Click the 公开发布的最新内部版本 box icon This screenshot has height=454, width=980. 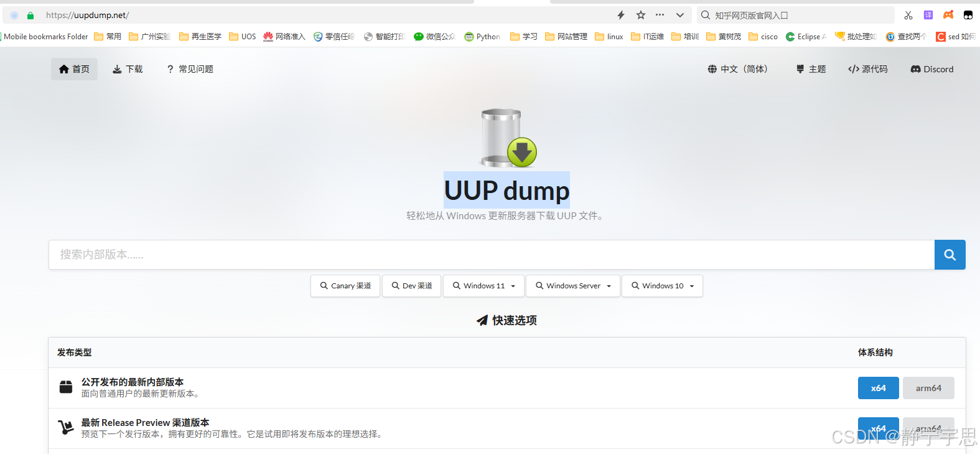click(x=66, y=387)
